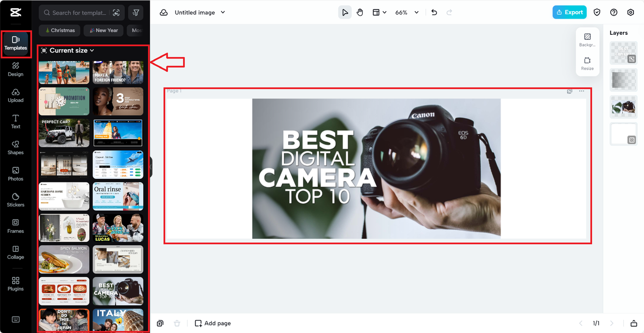
Task: Open the Photos panel
Action: click(x=16, y=174)
